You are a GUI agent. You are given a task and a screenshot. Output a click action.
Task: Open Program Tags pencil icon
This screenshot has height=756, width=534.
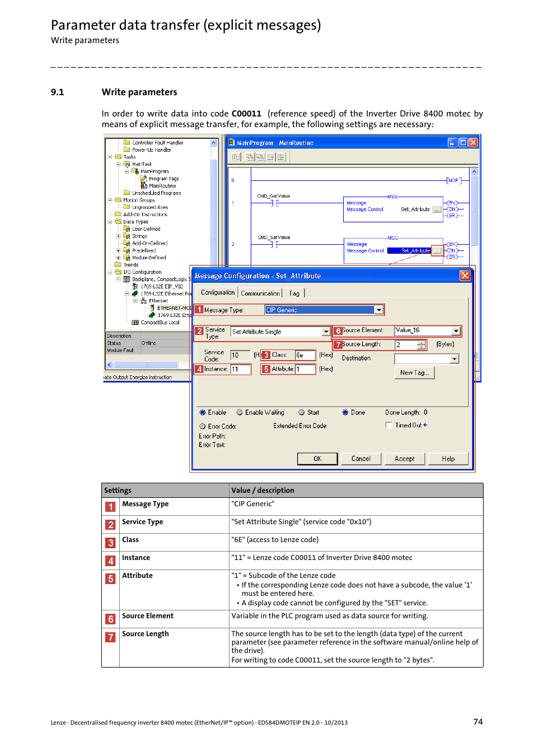(x=144, y=179)
